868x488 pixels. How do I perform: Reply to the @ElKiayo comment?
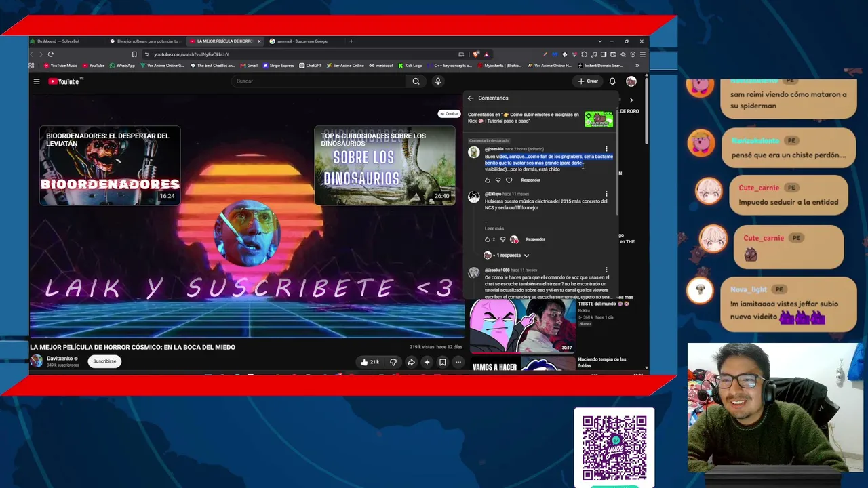click(x=535, y=239)
